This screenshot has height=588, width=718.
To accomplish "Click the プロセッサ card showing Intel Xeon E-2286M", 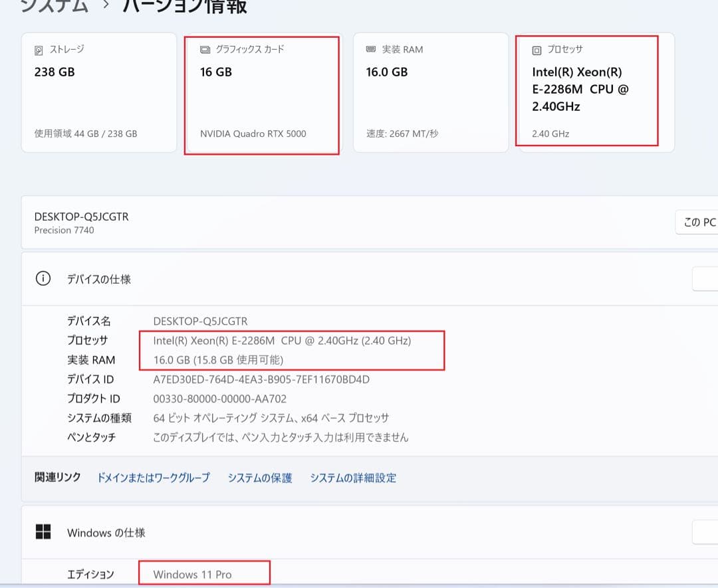I will point(588,93).
